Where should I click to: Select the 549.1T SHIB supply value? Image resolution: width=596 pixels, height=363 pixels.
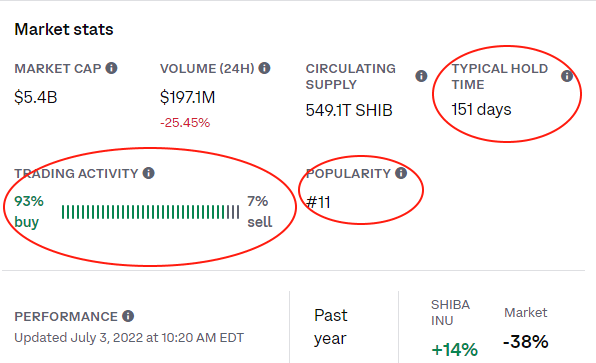point(349,111)
